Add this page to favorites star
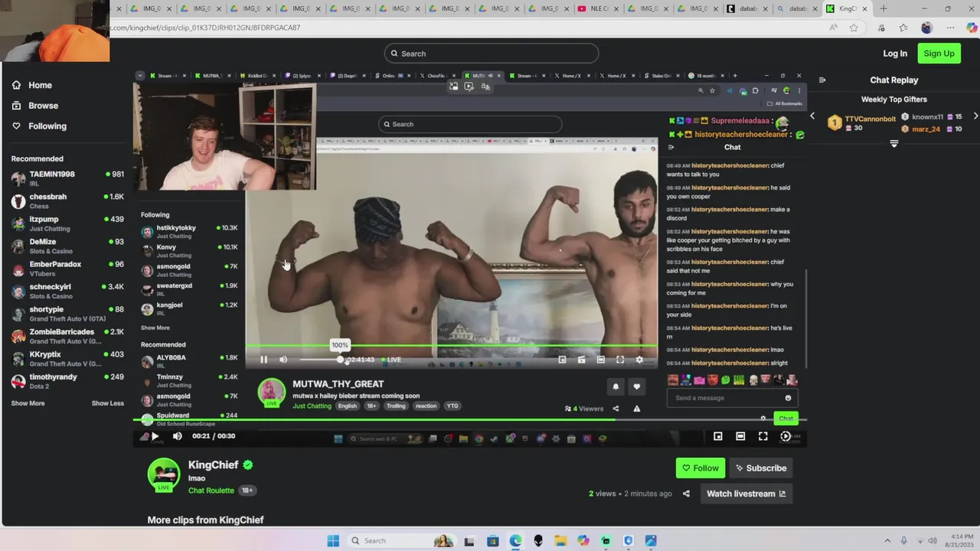 [x=854, y=28]
